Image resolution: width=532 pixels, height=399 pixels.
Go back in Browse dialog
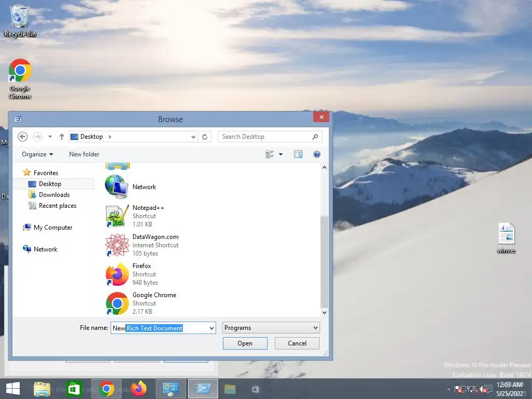[23, 137]
